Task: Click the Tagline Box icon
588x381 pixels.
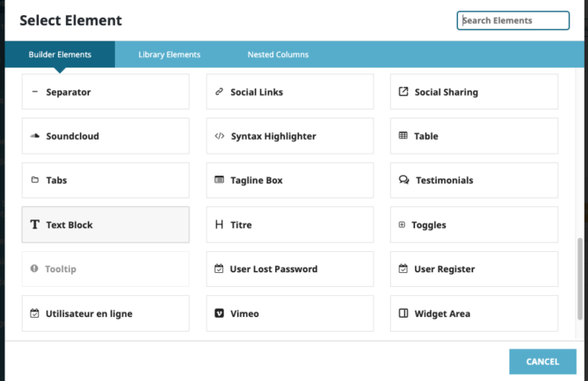Action: click(x=219, y=180)
